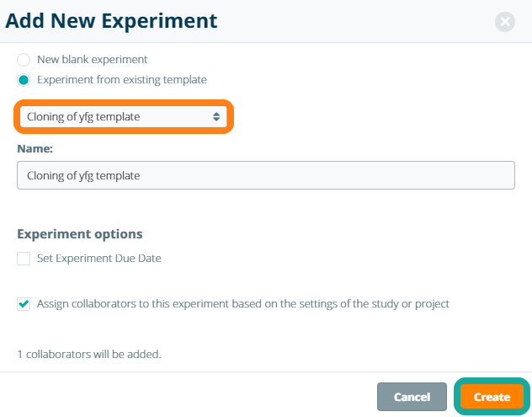Screen dimensions: 532x417
Task: Click the "Name:" field label
Action: click(35, 147)
